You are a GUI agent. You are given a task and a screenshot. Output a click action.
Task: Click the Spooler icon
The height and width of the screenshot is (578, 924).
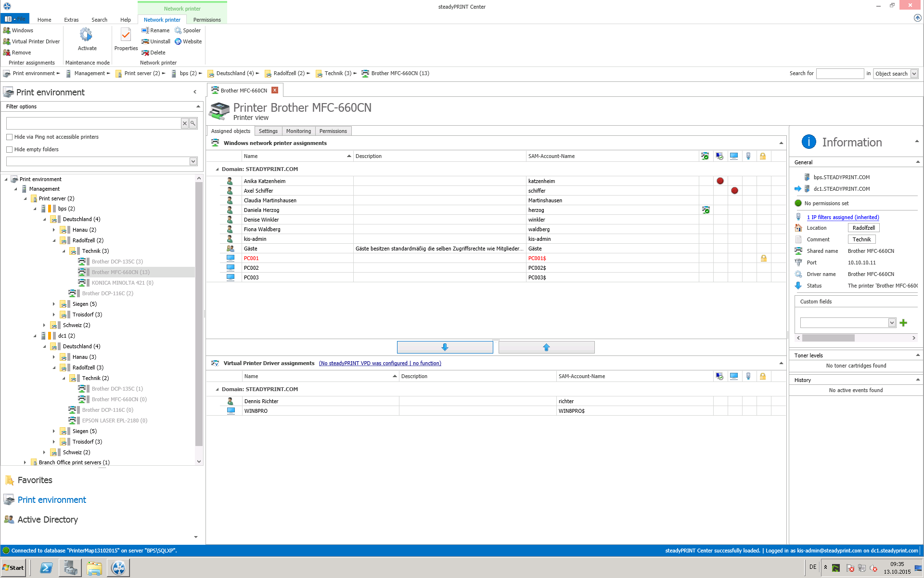[178, 30]
